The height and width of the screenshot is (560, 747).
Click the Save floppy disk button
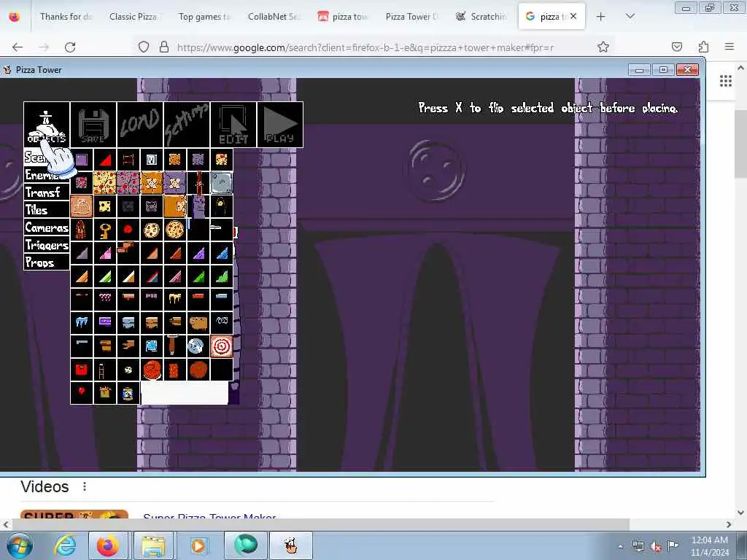(x=93, y=125)
